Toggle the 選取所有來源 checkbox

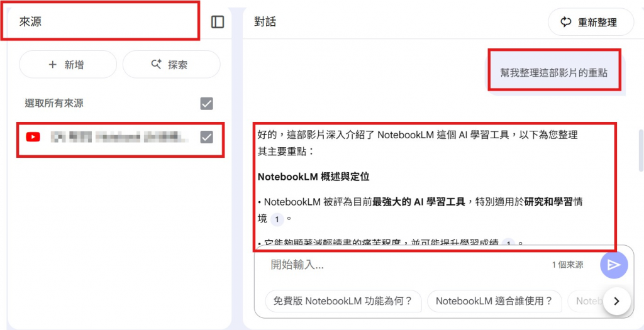point(206,104)
